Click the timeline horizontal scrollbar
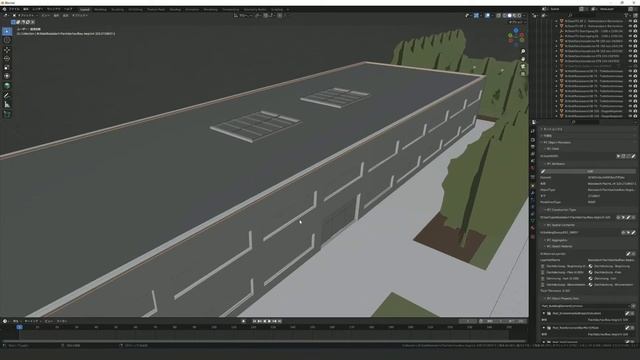 [263, 340]
